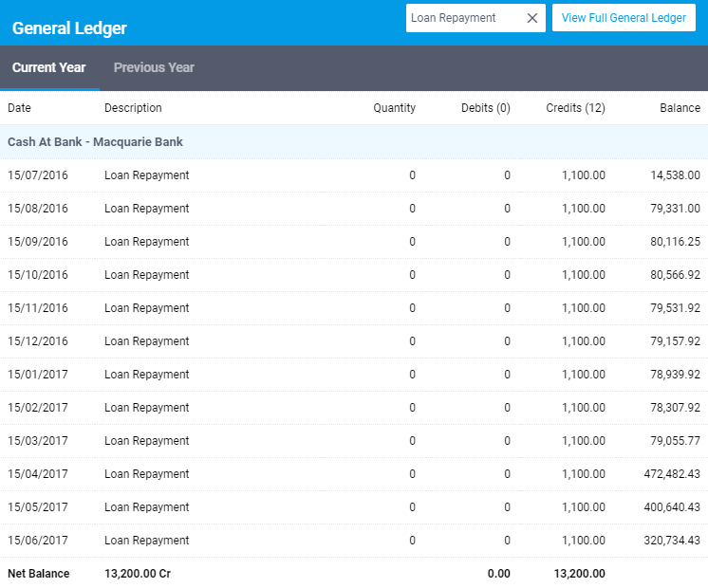Click the balance value 79,055.77
The image size is (708, 588).
coord(675,440)
